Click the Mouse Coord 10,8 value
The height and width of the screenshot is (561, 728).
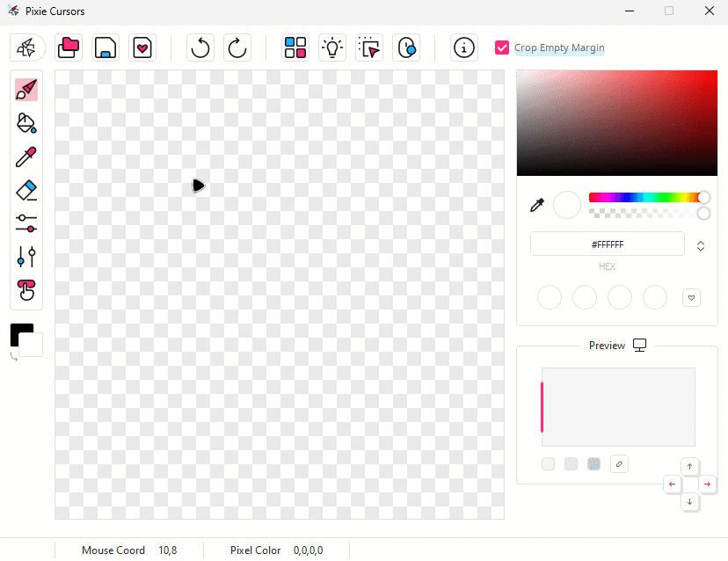tap(168, 550)
